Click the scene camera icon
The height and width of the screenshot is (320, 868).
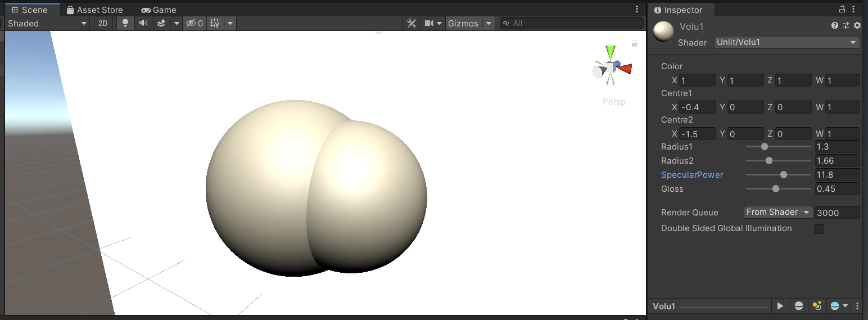pos(429,24)
